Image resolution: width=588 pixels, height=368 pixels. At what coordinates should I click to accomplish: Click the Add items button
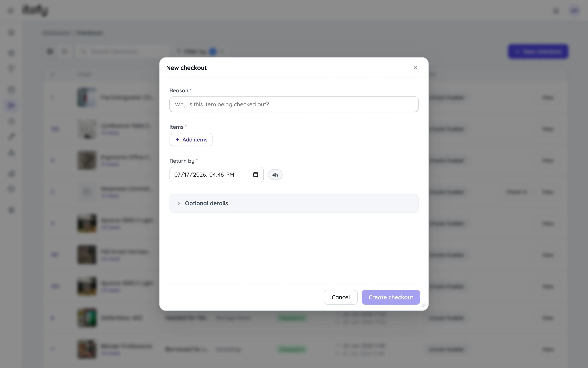[x=191, y=139]
